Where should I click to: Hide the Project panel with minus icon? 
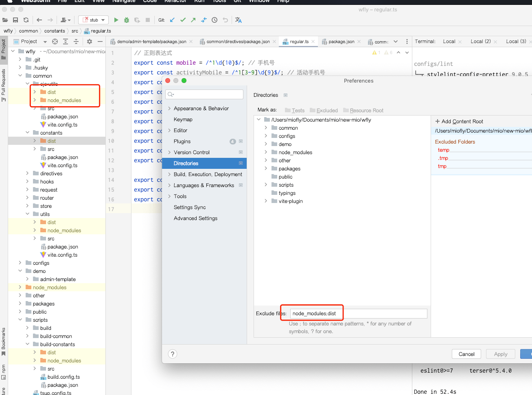100,41
